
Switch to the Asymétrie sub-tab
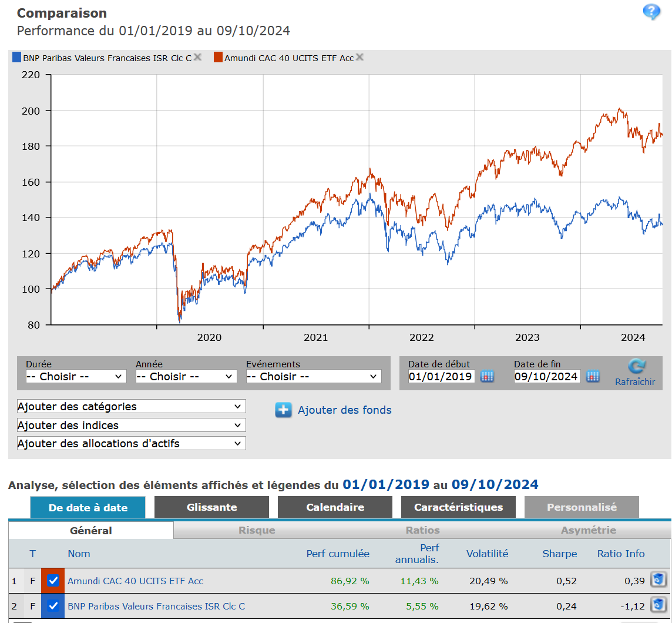(589, 530)
